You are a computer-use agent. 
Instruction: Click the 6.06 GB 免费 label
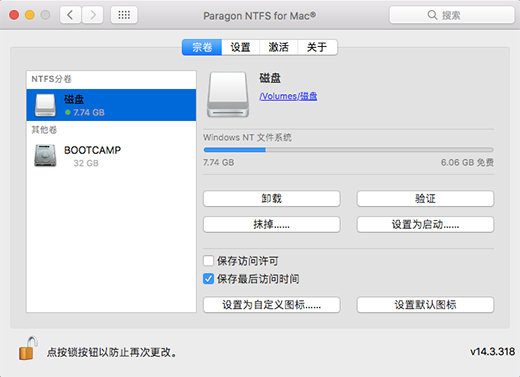click(x=467, y=163)
